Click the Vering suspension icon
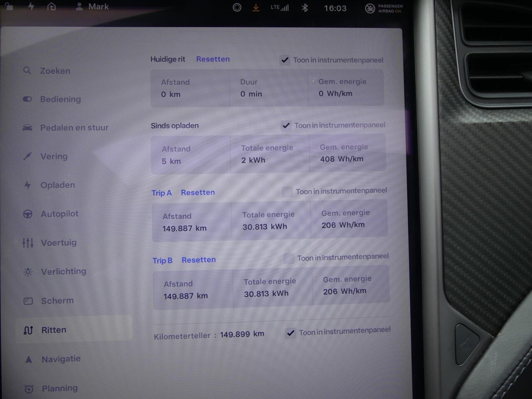Screen dimensions: 532x399 coord(27,156)
